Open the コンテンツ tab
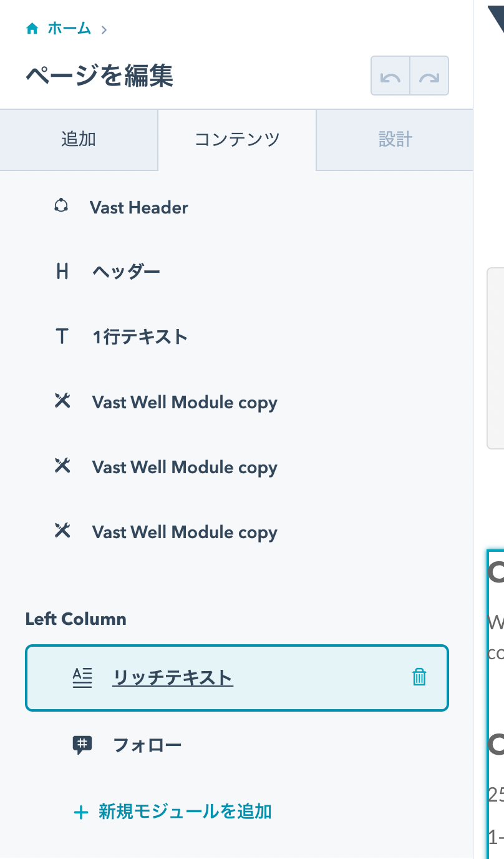Image resolution: width=504 pixels, height=859 pixels. point(237,139)
